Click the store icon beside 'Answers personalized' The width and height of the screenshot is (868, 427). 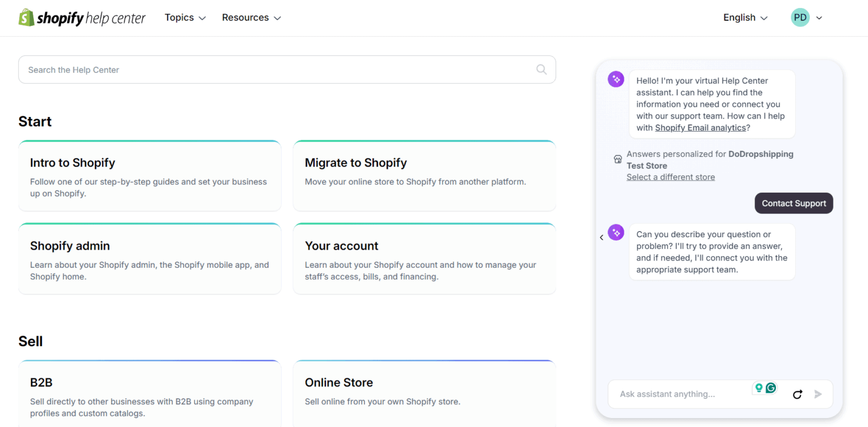pyautogui.click(x=618, y=159)
